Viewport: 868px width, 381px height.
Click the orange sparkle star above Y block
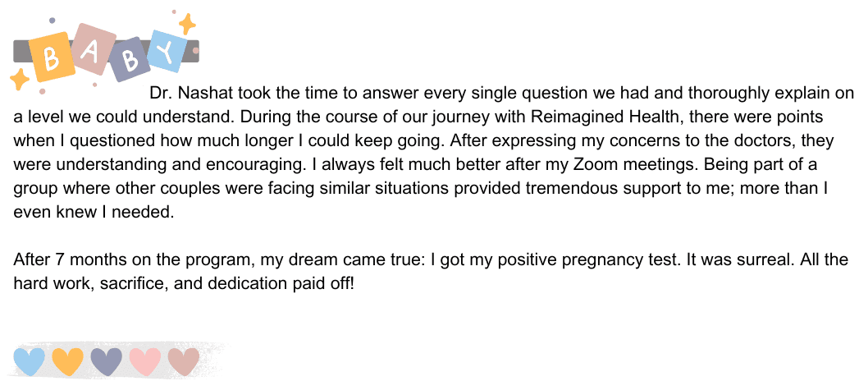(187, 24)
